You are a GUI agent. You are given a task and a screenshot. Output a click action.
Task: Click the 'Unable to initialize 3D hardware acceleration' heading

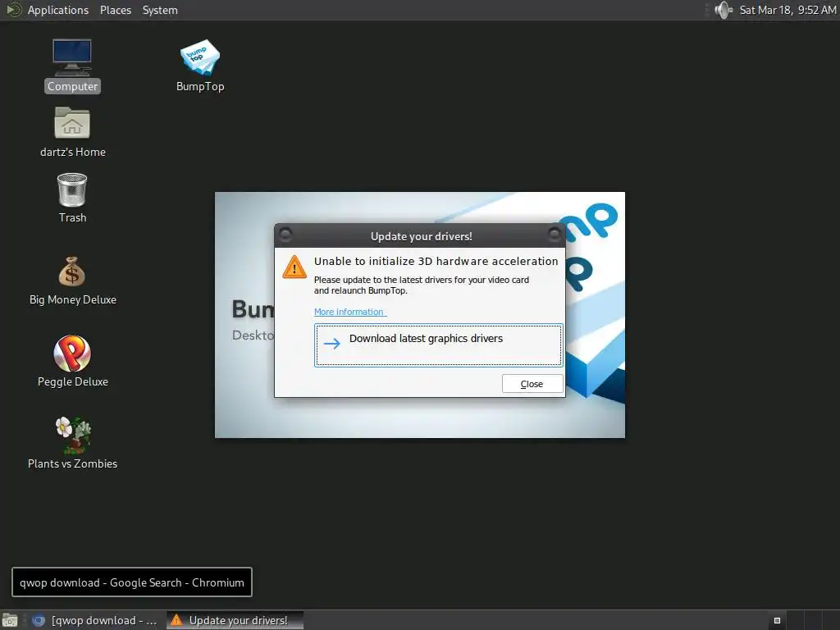436,261
